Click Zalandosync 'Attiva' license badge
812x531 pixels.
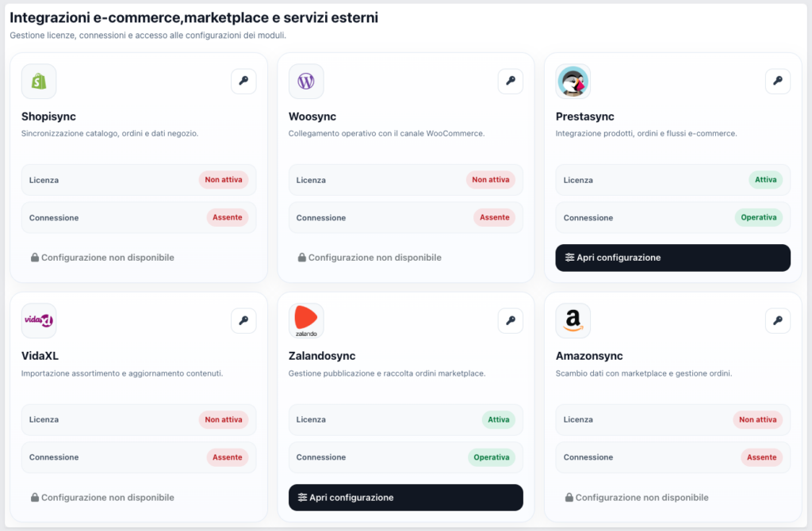pyautogui.click(x=499, y=419)
